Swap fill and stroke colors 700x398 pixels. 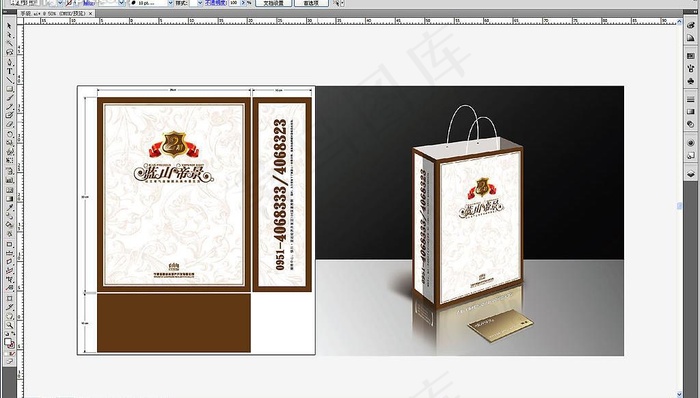coord(13,334)
